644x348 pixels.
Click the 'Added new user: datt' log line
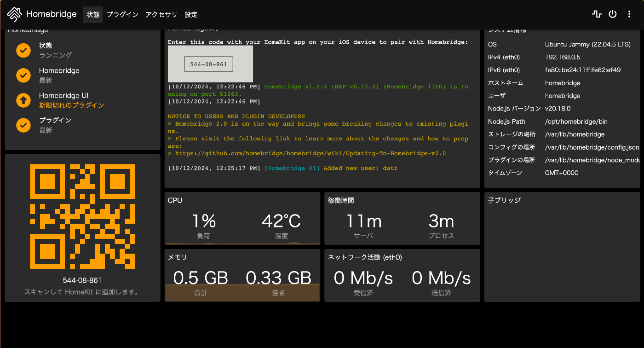click(282, 168)
